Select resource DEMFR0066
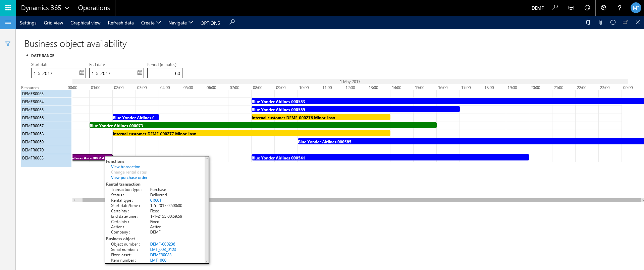Image resolution: width=644 pixels, height=270 pixels. pos(46,118)
